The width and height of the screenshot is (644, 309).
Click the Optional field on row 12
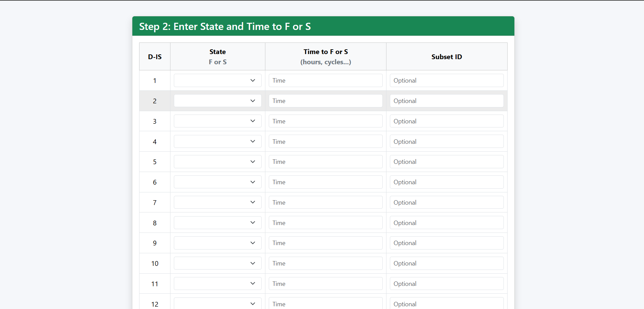click(x=446, y=304)
